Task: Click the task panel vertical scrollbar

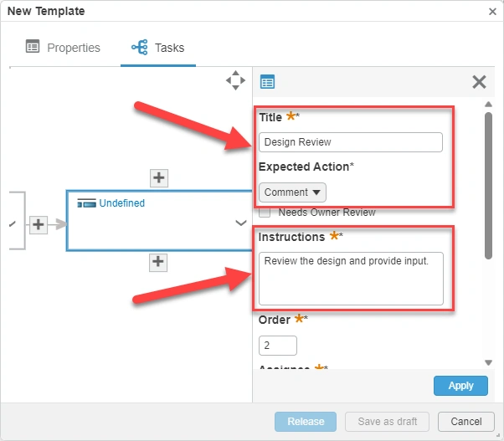Action: coord(488,184)
